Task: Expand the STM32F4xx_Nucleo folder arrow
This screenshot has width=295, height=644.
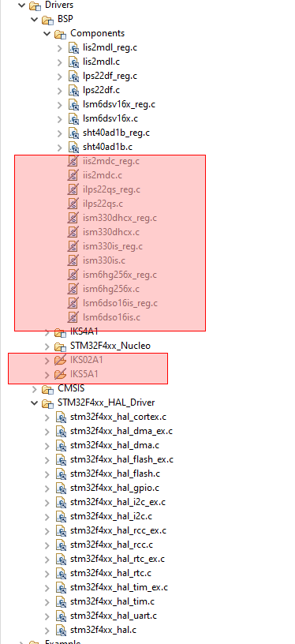Action: click(47, 346)
